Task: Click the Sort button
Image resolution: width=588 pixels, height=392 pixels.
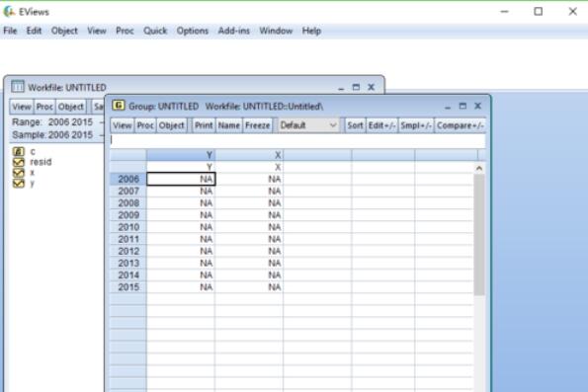Action: [355, 125]
